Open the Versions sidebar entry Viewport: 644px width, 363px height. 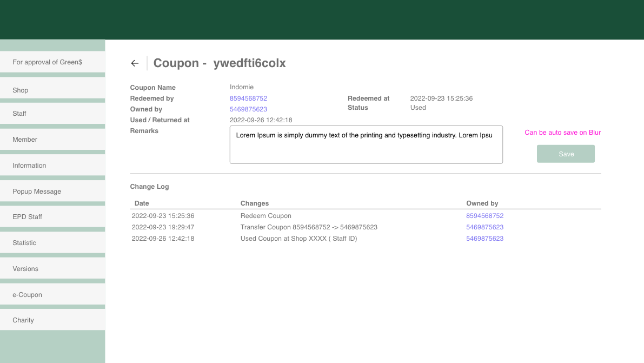[52, 269]
